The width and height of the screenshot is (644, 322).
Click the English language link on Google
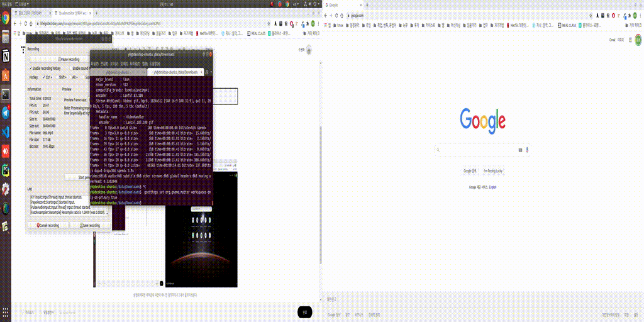(493, 187)
